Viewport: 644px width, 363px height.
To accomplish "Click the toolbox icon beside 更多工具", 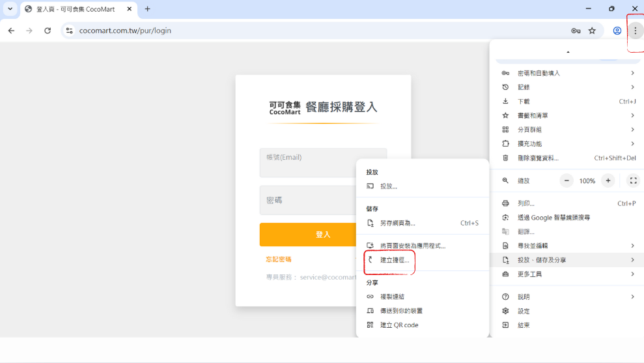I will coord(505,274).
